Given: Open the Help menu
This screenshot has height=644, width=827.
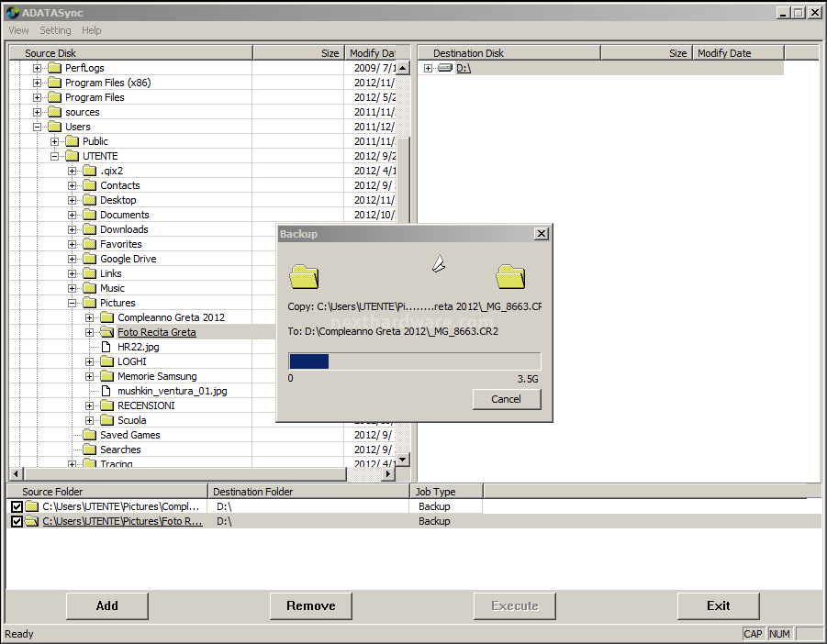Looking at the screenshot, I should coord(91,30).
